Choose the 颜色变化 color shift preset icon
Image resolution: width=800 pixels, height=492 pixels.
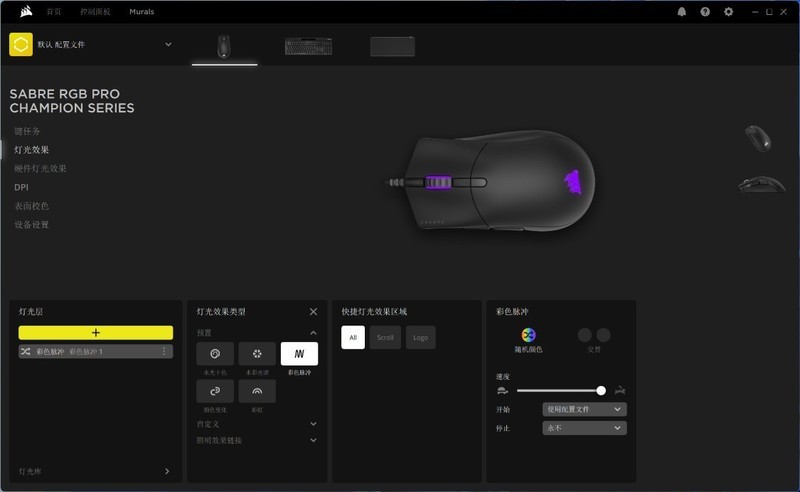point(215,391)
